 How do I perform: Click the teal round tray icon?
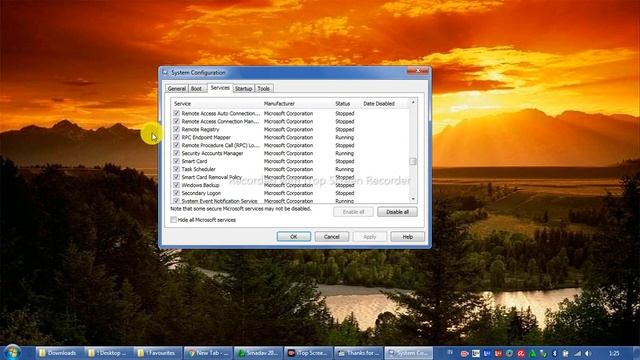coord(509,353)
